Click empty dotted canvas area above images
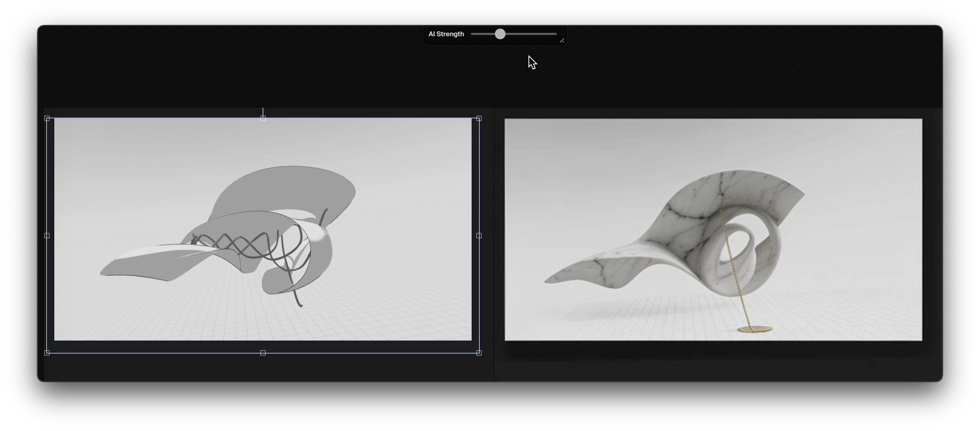The height and width of the screenshot is (431, 980). [x=228, y=72]
